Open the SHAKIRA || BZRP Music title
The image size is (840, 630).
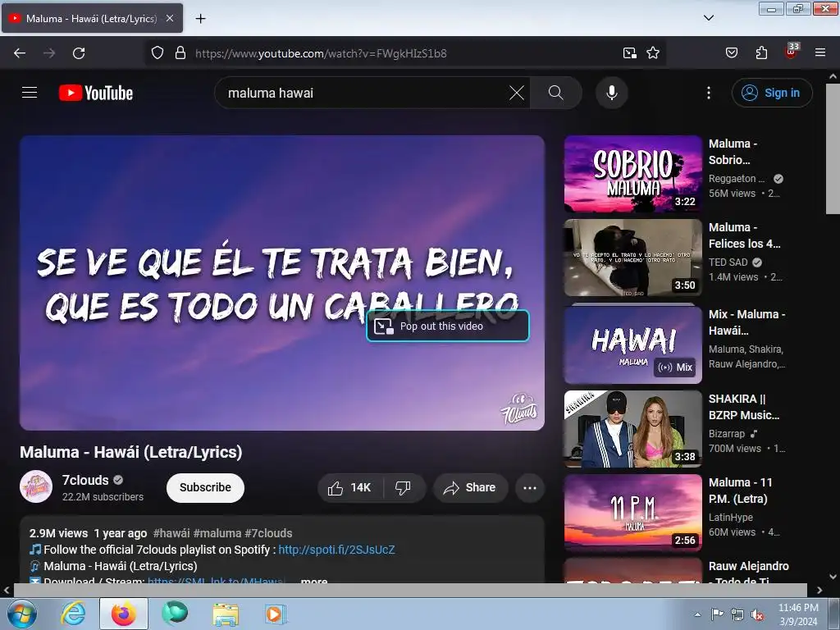(x=743, y=407)
